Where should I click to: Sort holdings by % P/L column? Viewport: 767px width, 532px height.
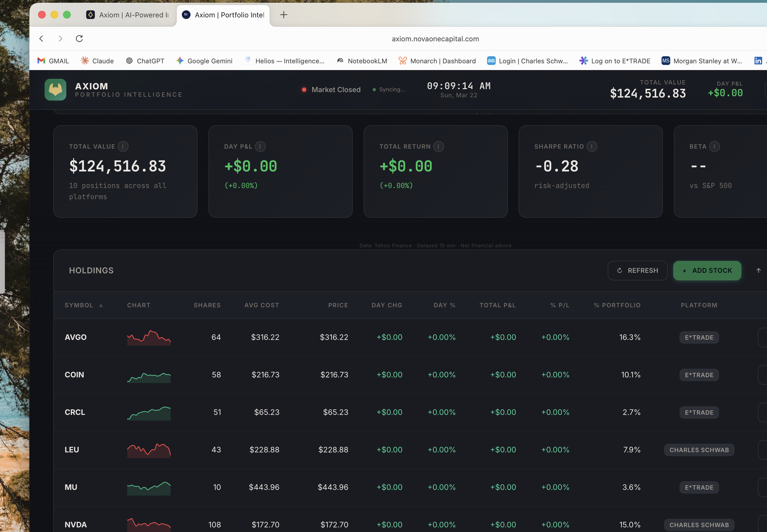point(560,305)
